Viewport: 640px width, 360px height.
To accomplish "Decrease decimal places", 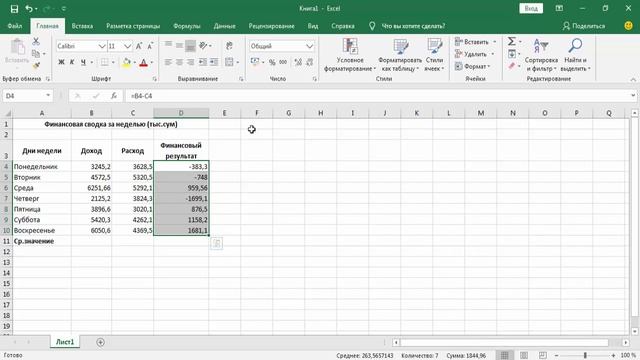I will click(x=309, y=62).
